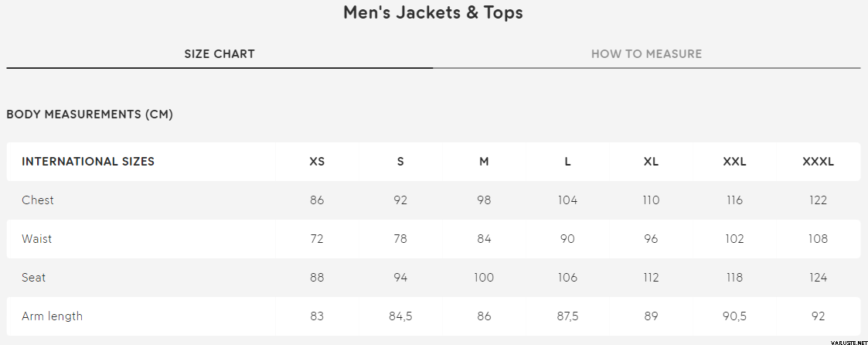Select the SIZE CHART tab

(x=220, y=53)
